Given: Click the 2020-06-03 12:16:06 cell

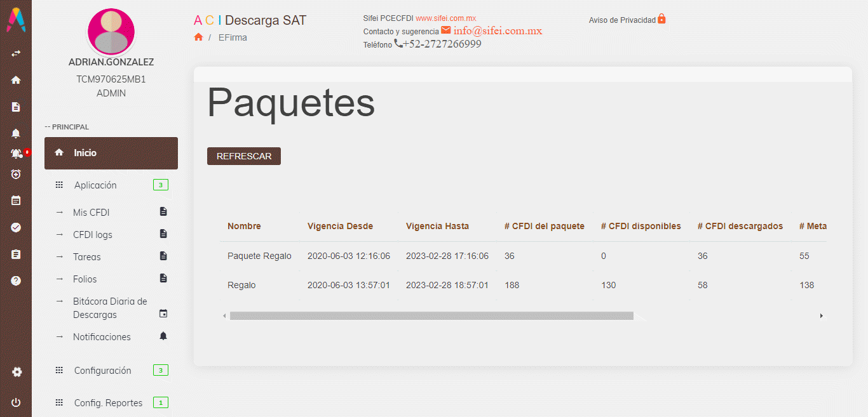Looking at the screenshot, I should [349, 256].
